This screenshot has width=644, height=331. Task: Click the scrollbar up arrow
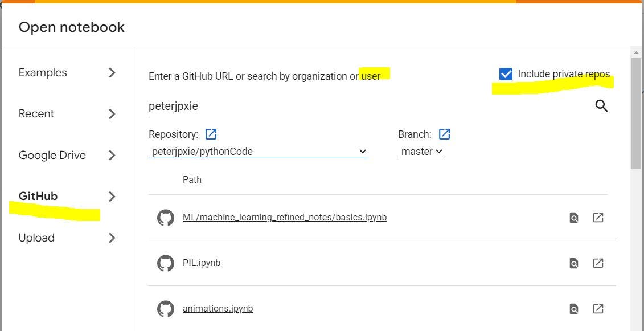(636, 52)
